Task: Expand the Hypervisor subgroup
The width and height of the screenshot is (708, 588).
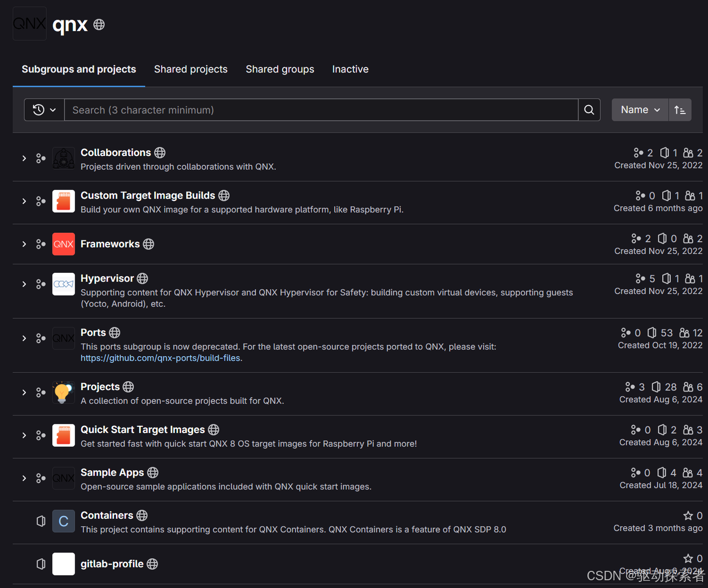Action: pos(24,284)
